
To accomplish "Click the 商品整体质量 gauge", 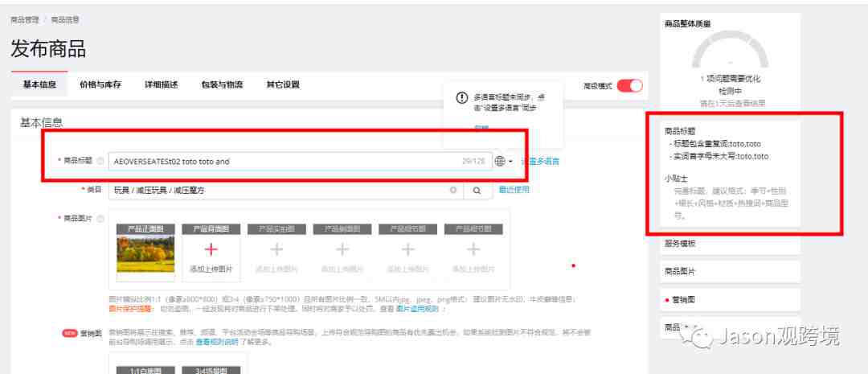I will 730,50.
